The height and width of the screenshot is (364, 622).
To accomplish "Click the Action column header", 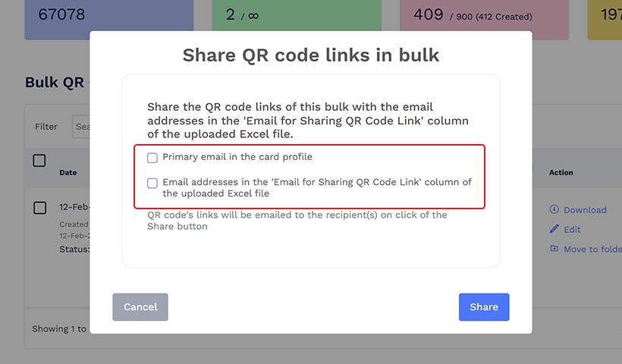I will point(561,172).
